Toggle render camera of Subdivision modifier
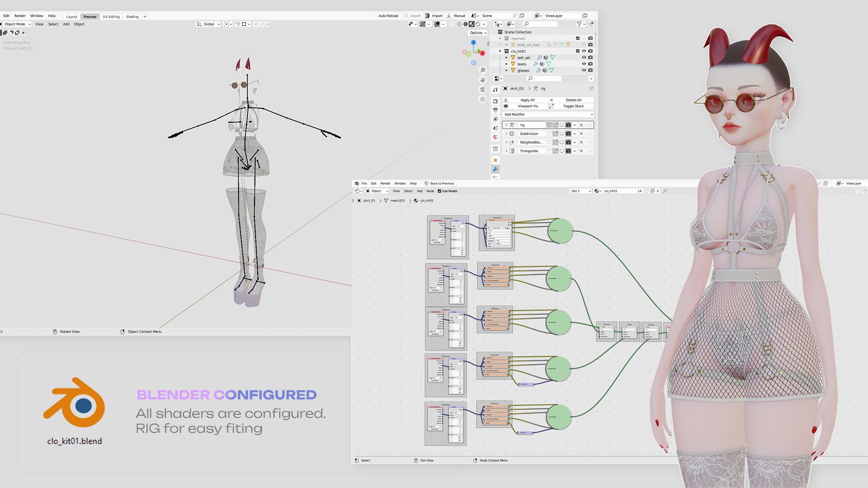The image size is (868, 488). 568,134
